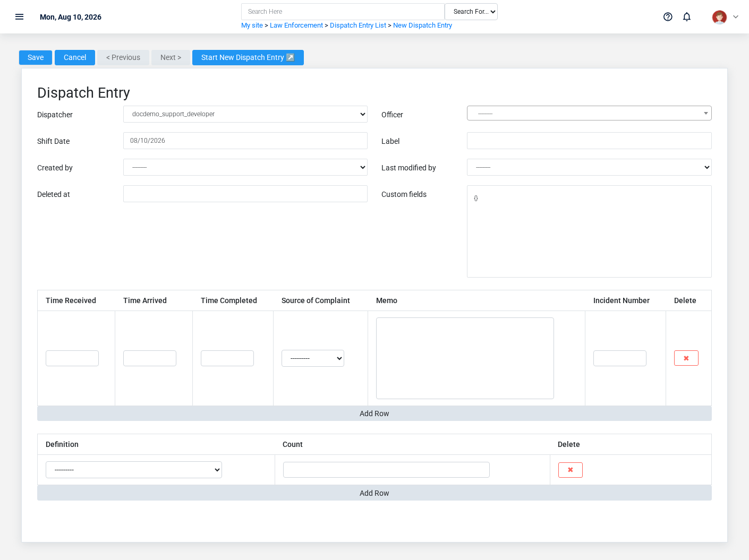This screenshot has width=749, height=560.
Task: Open the notifications bell
Action: tap(687, 17)
